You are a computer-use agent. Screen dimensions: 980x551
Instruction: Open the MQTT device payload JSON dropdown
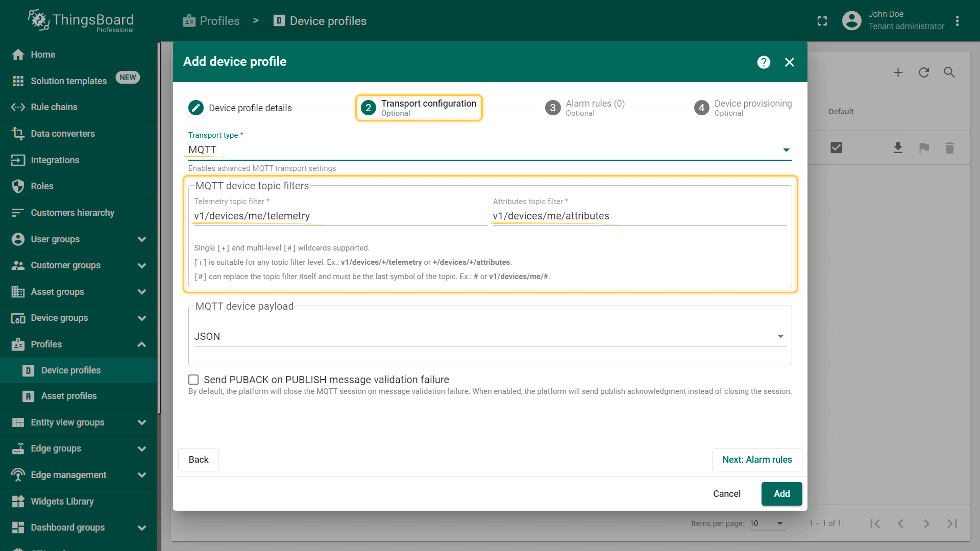pos(490,336)
